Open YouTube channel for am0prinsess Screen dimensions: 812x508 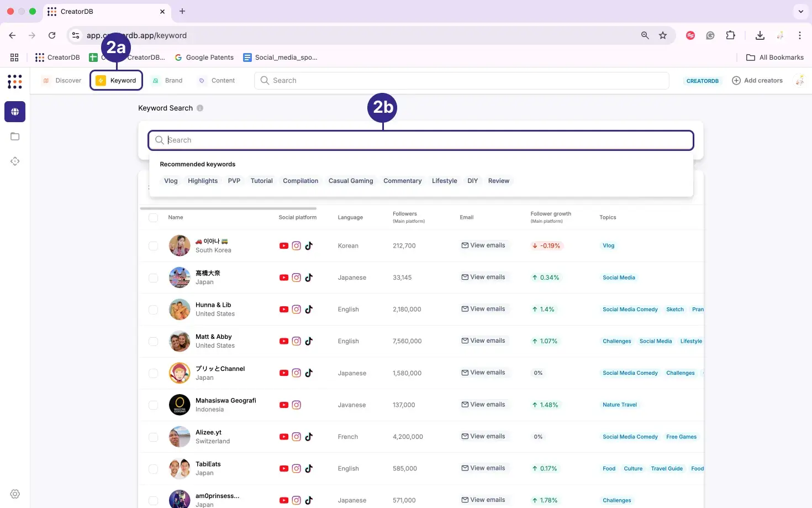pos(284,500)
